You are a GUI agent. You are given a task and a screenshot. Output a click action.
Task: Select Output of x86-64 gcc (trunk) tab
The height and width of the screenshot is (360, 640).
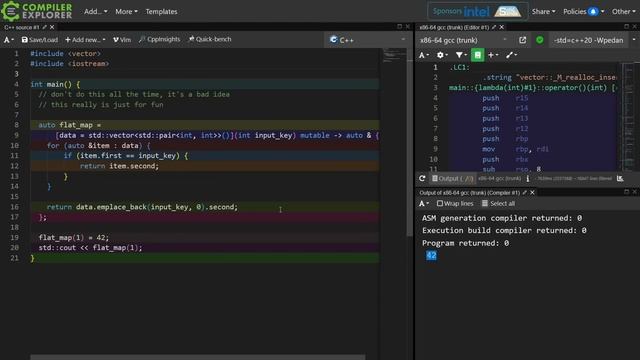[x=469, y=193]
